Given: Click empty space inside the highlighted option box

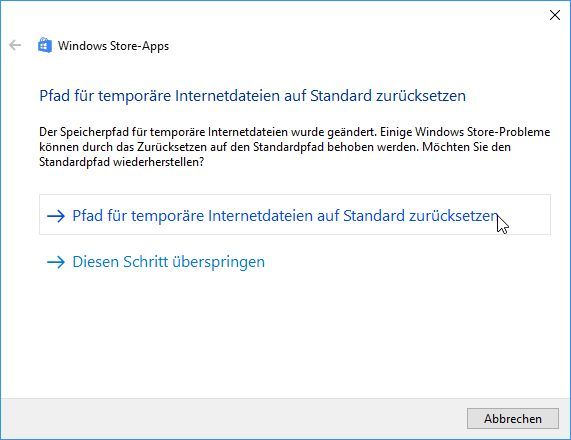Looking at the screenshot, I should pos(528,215).
